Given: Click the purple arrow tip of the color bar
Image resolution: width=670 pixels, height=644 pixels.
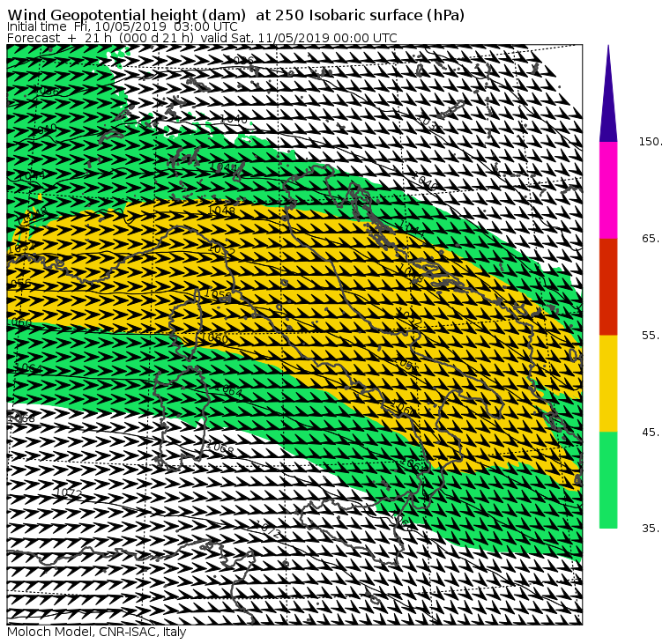Looking at the screenshot, I should (x=608, y=93).
